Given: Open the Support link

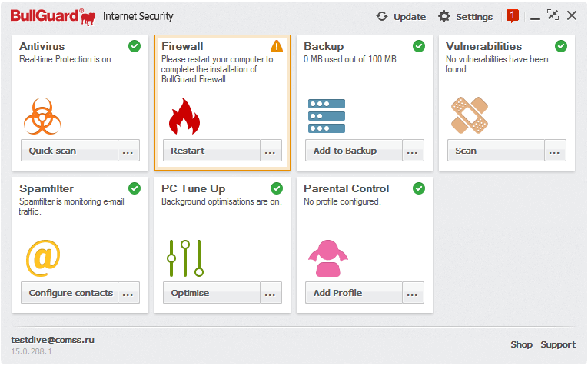Looking at the screenshot, I should (557, 344).
